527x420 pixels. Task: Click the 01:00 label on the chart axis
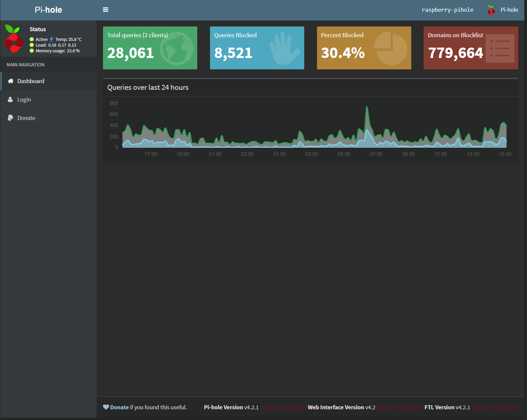pyautogui.click(x=279, y=154)
